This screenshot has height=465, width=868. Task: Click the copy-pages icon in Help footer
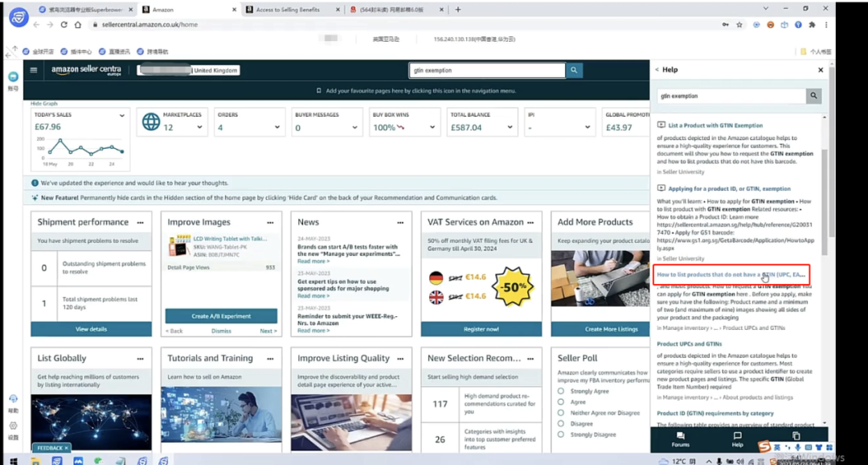pos(796,436)
